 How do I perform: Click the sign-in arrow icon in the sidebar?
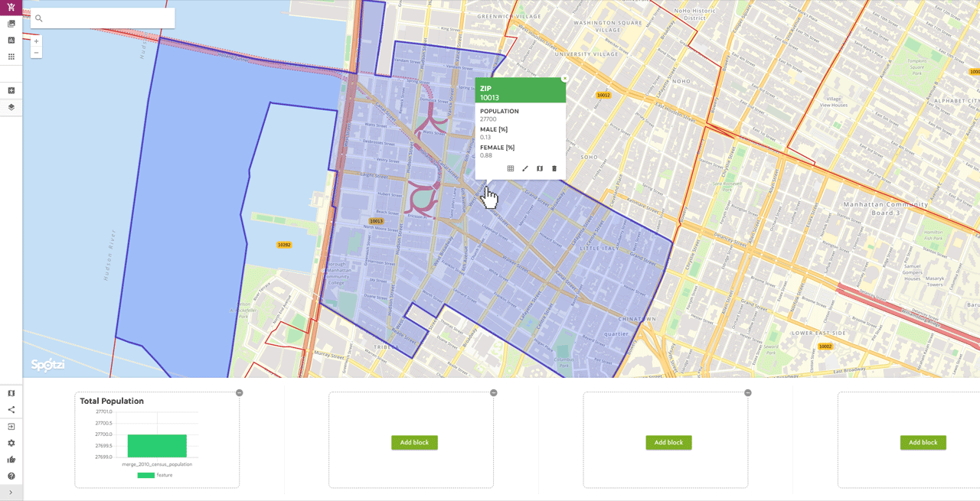click(x=11, y=427)
